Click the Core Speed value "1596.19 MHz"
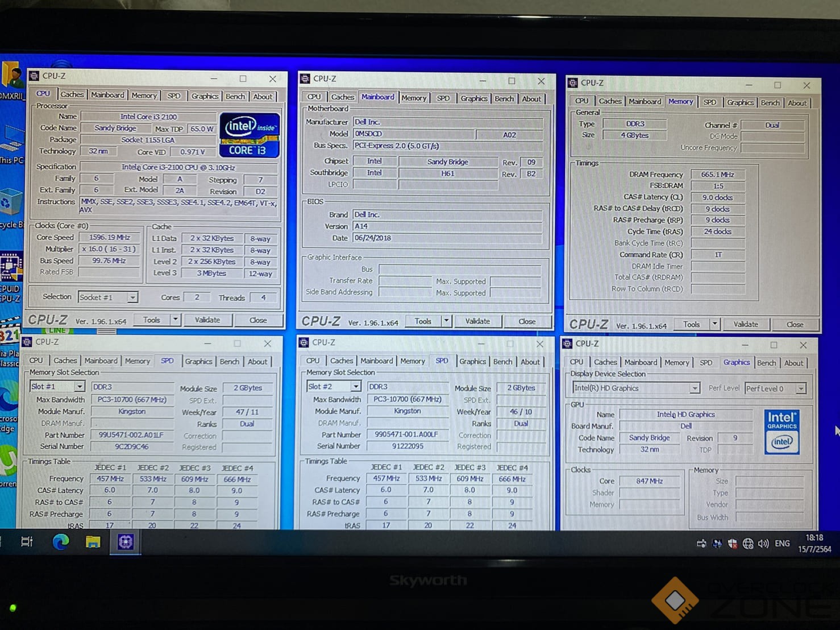 [110, 238]
